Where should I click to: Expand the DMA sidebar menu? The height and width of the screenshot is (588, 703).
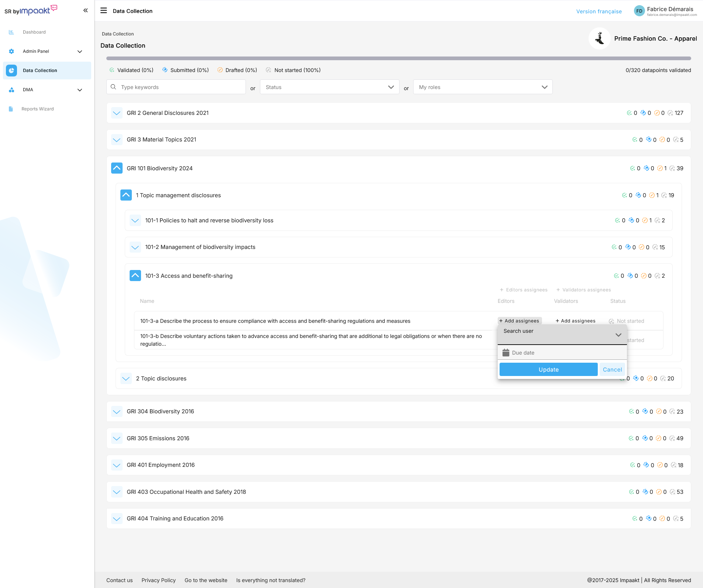79,90
